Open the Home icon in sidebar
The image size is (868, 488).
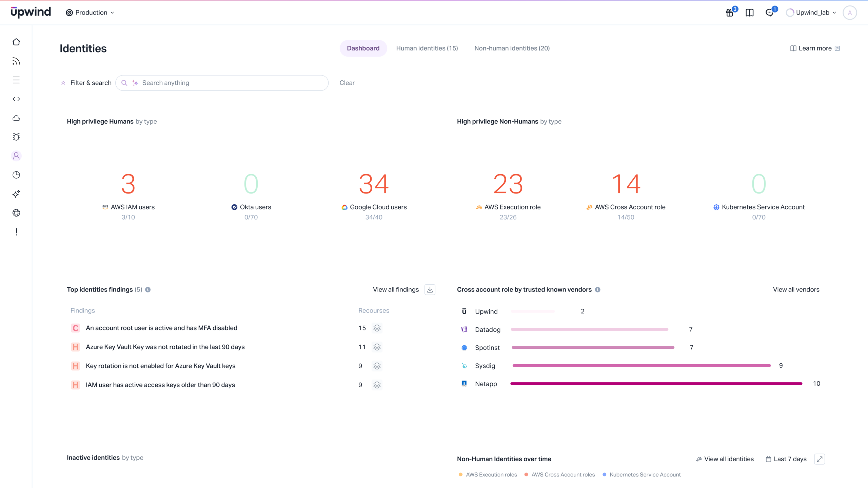[16, 42]
